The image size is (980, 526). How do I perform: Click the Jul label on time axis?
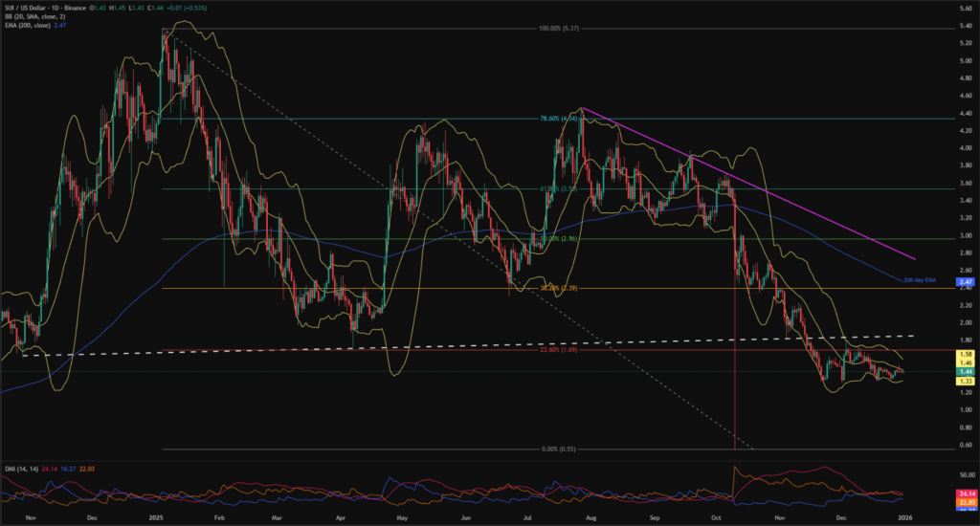tap(527, 517)
